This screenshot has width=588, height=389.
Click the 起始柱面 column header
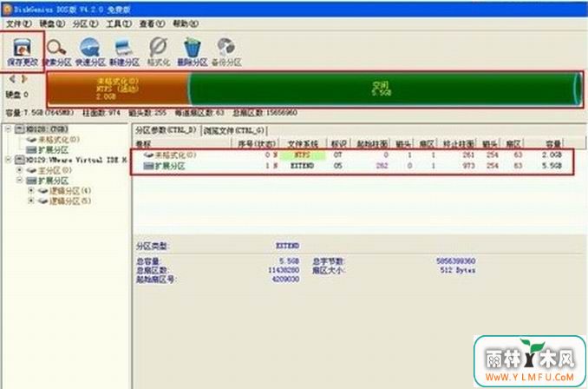(x=372, y=143)
